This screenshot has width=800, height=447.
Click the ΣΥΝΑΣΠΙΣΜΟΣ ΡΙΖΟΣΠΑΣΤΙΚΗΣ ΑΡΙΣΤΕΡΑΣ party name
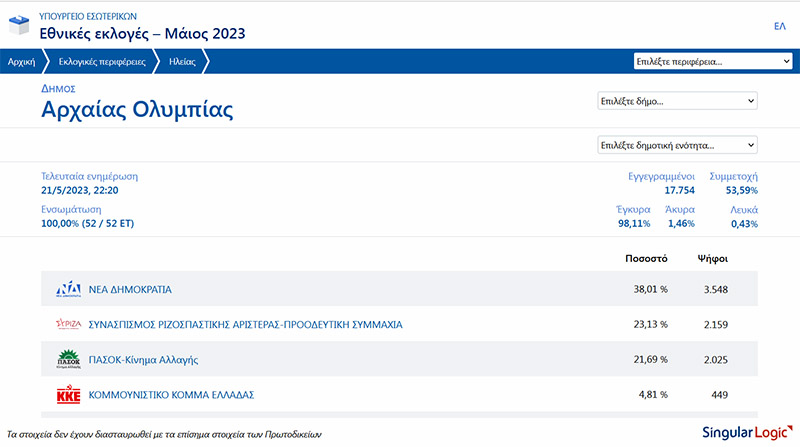coord(245,325)
